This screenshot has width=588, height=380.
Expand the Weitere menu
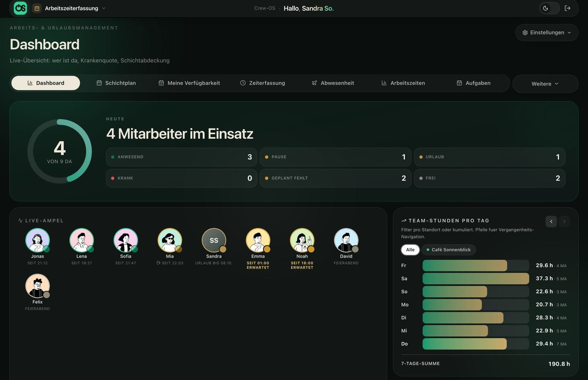click(545, 84)
